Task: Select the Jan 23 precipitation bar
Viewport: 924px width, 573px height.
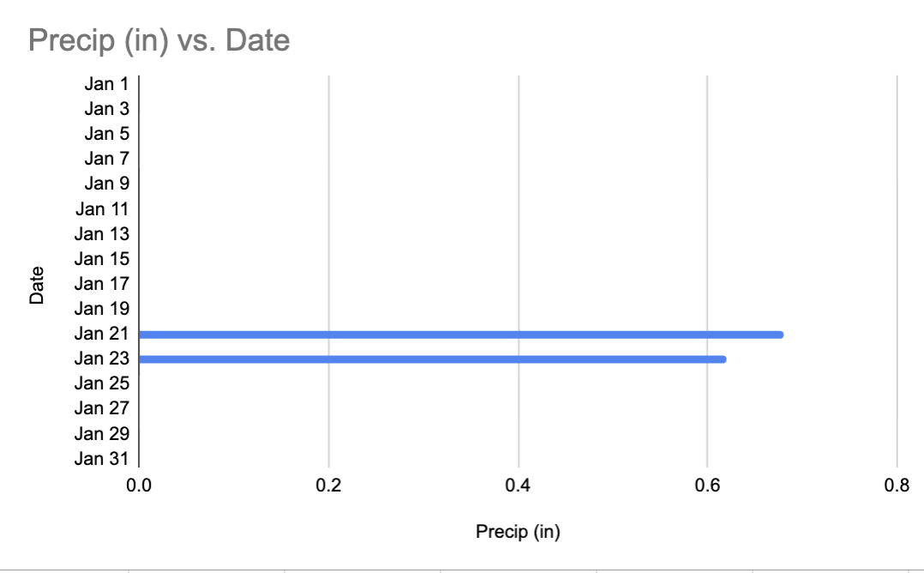Action: coord(432,359)
